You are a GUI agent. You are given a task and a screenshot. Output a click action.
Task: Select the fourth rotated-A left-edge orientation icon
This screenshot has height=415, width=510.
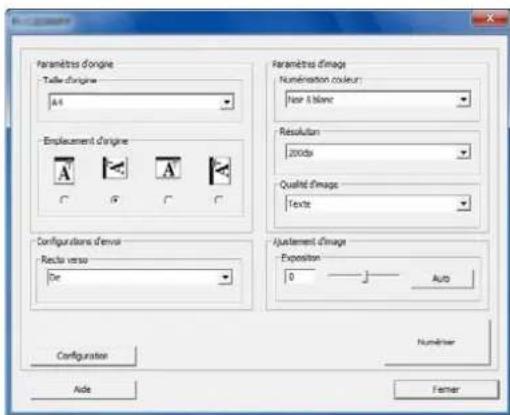[x=220, y=170]
